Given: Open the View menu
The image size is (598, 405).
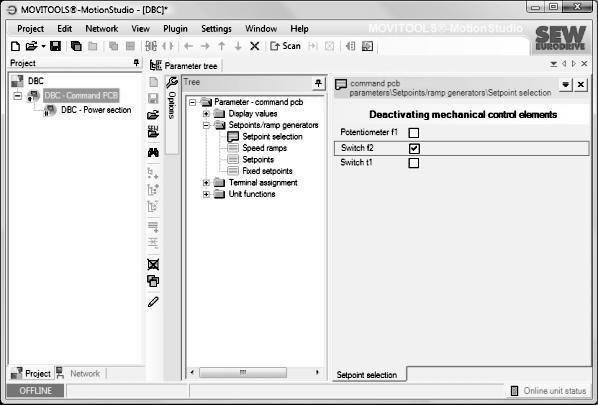Looking at the screenshot, I should [x=140, y=29].
